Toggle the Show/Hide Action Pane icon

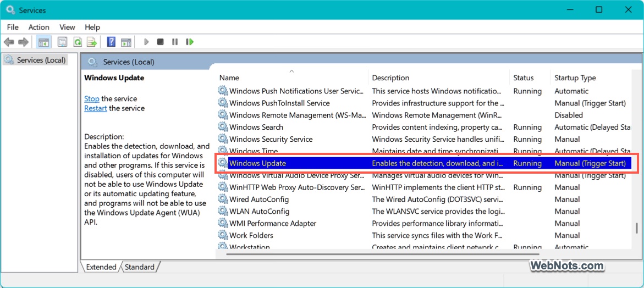pyautogui.click(x=126, y=42)
